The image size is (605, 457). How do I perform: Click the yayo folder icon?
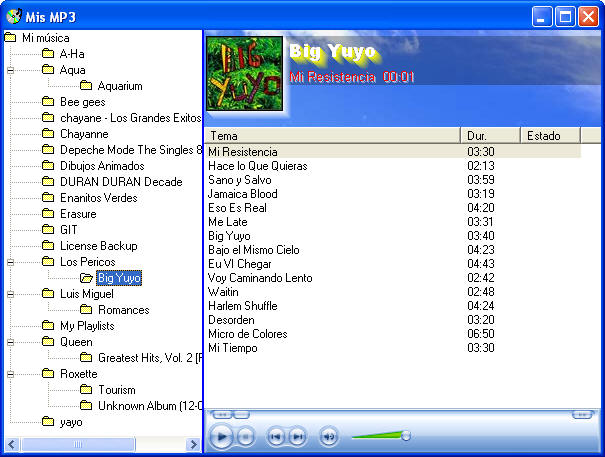[x=48, y=421]
